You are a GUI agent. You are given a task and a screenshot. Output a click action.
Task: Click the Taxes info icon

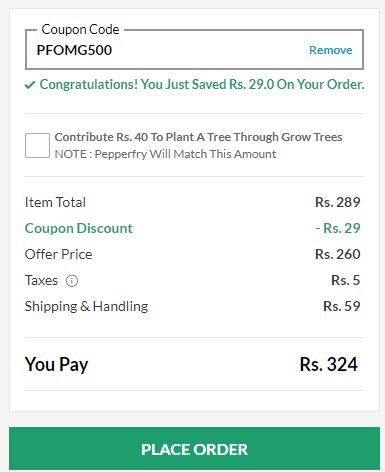click(x=72, y=281)
